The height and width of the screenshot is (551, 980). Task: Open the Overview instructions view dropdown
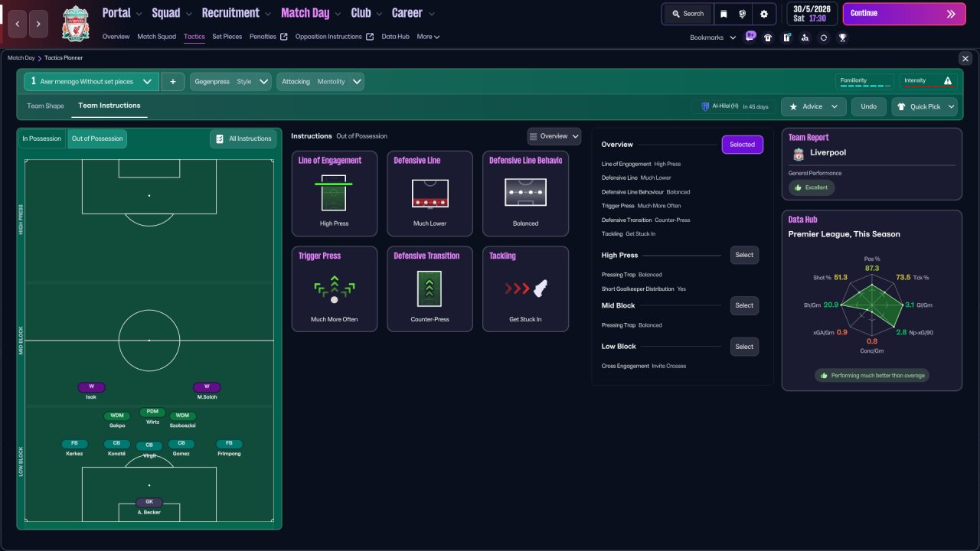(x=554, y=136)
